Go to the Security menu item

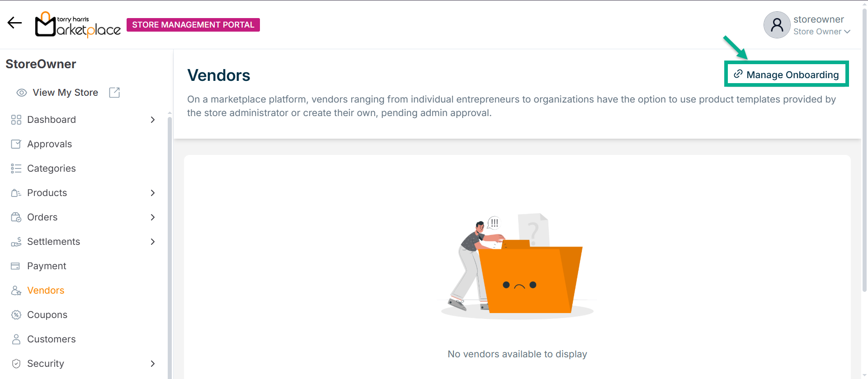pyautogui.click(x=46, y=364)
